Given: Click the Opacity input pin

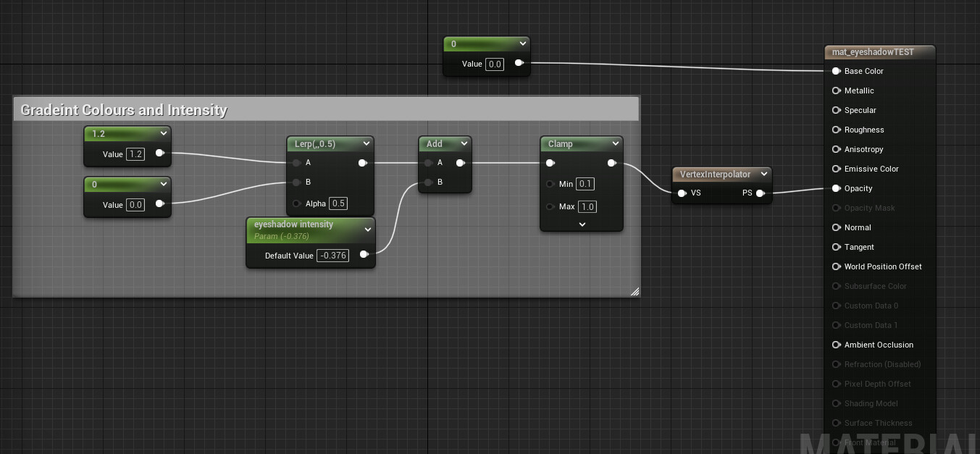Looking at the screenshot, I should tap(837, 188).
